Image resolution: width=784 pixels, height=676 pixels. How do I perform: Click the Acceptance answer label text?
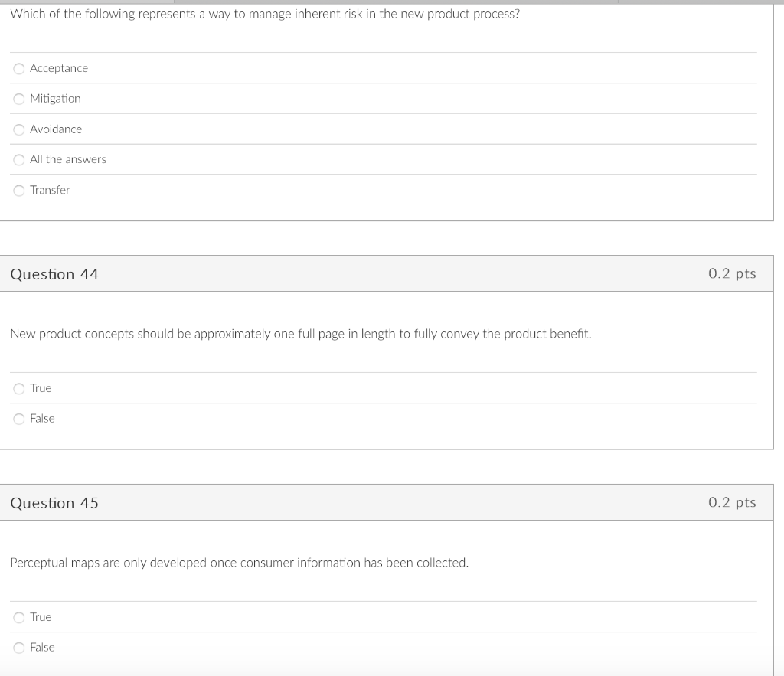point(58,68)
